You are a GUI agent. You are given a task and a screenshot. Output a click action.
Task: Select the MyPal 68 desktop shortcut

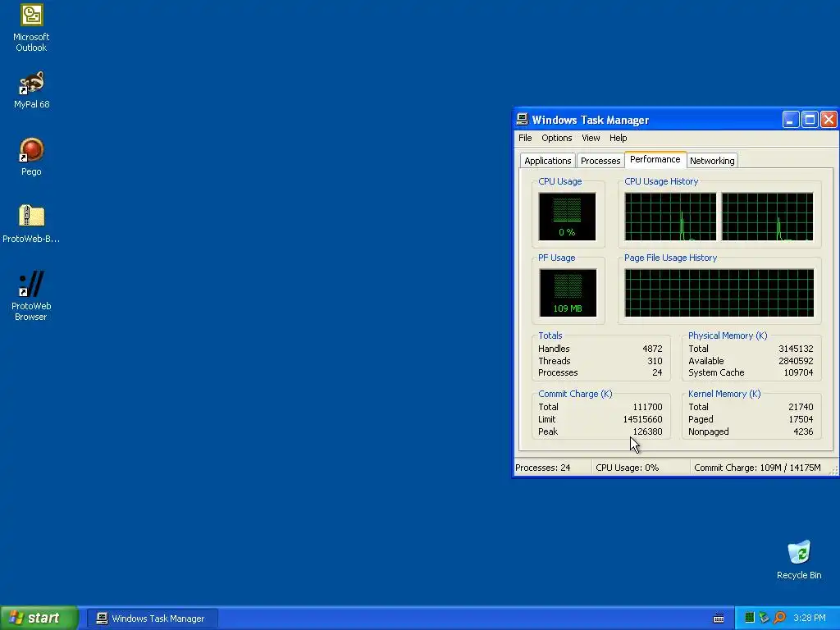click(31, 90)
